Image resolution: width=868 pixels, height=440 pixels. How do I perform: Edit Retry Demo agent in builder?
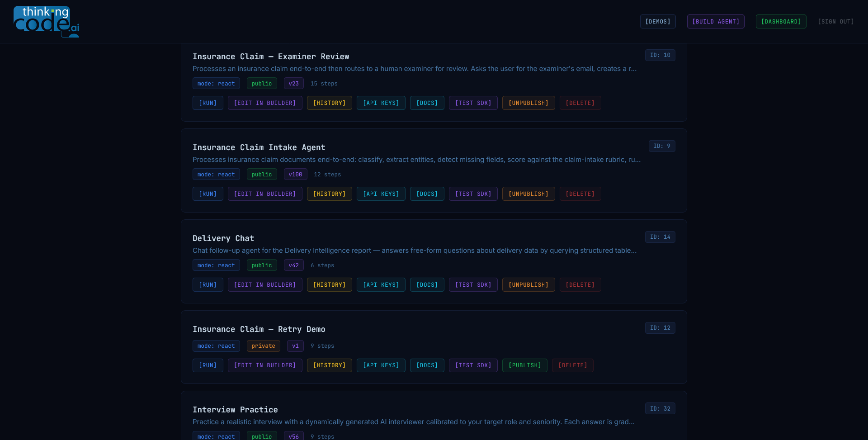[265, 365]
